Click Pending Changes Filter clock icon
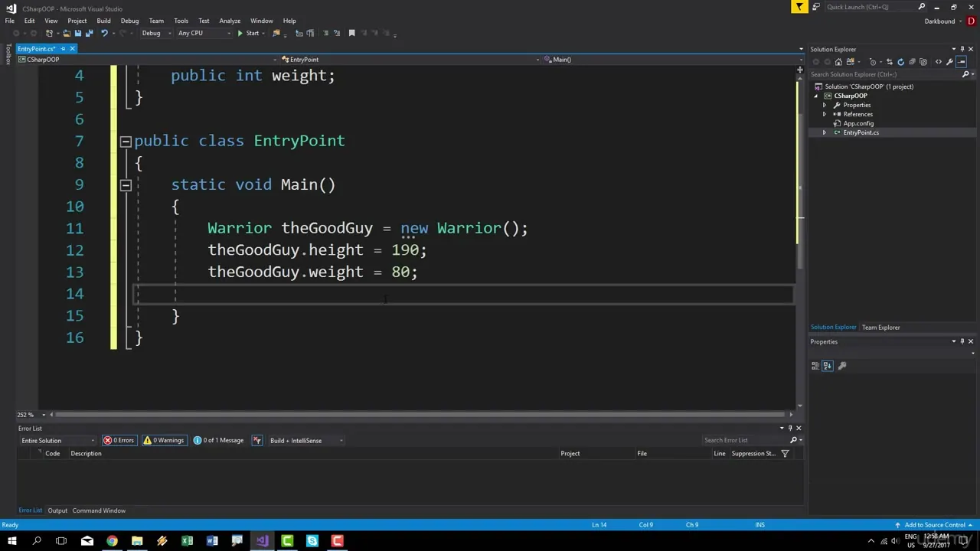This screenshot has height=551, width=980. coord(873,62)
